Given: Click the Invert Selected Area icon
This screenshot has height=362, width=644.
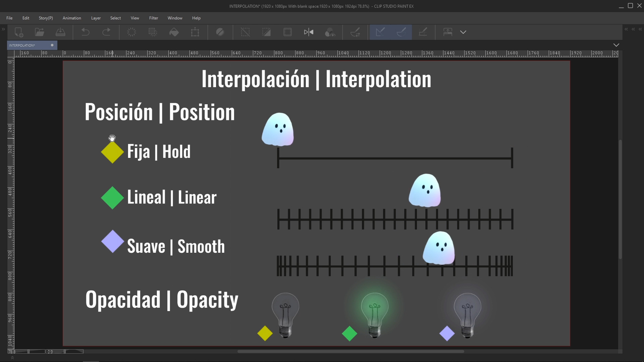Looking at the screenshot, I should (x=266, y=32).
